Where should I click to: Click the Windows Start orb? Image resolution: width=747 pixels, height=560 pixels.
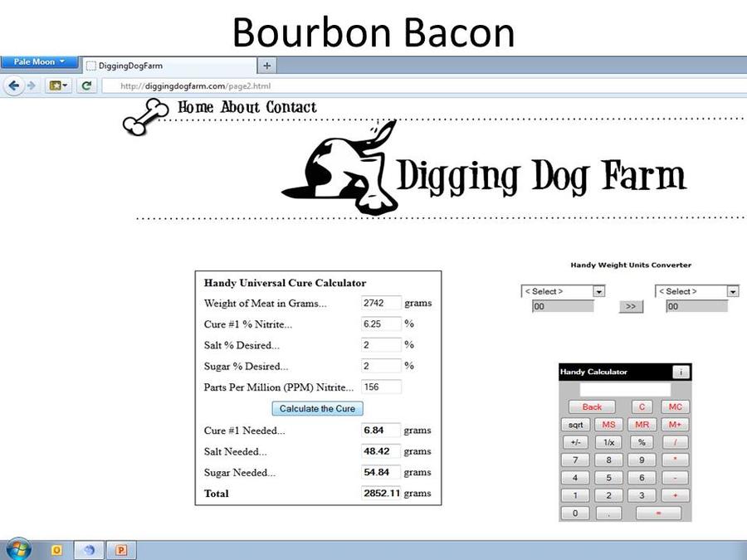pyautogui.click(x=18, y=549)
